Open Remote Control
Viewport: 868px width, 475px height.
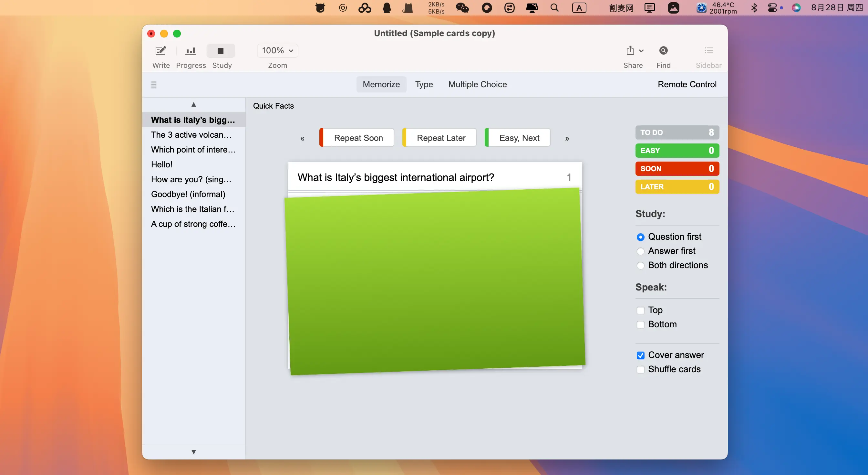[x=687, y=84]
